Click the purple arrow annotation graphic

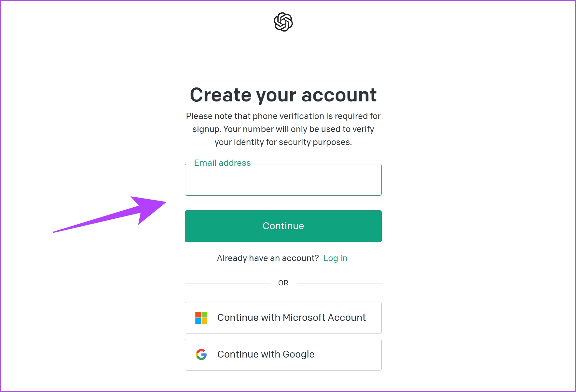(x=110, y=214)
